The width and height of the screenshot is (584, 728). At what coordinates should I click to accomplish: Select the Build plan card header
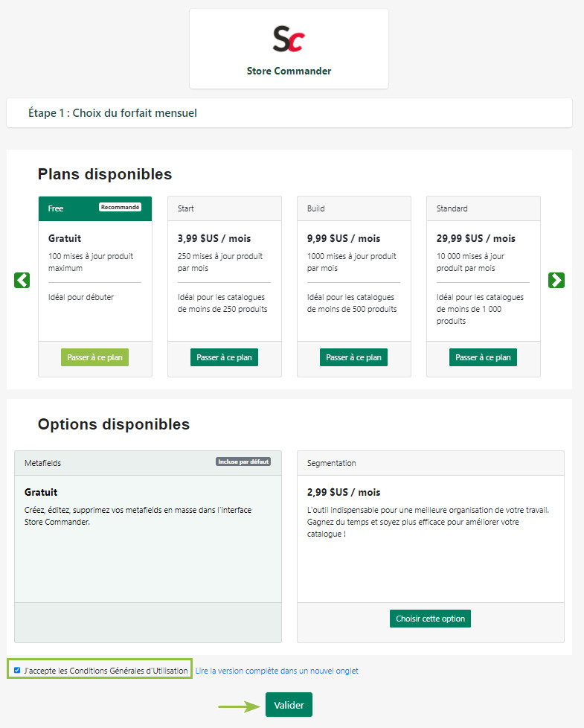pyautogui.click(x=354, y=208)
